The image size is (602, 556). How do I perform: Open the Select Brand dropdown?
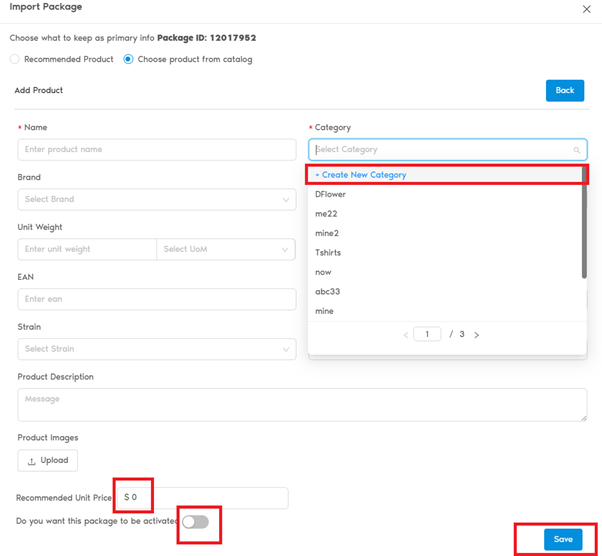tap(157, 199)
